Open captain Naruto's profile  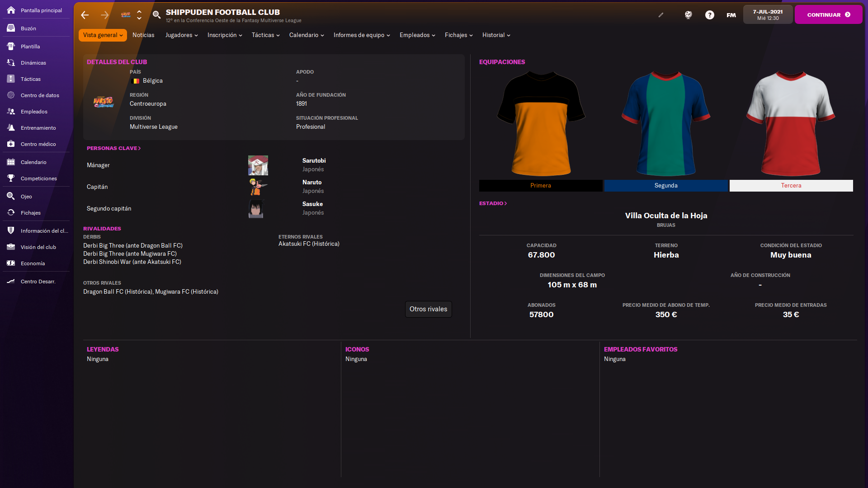point(312,183)
